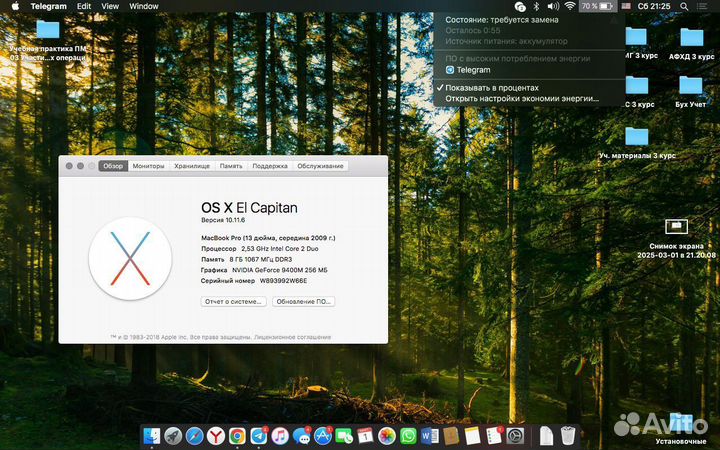Open Notification Center list icon
This screenshot has height=450, width=720.
(x=702, y=6)
